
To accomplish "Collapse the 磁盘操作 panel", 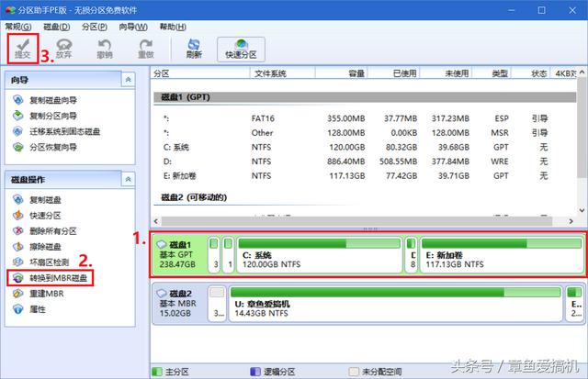I will [128, 179].
